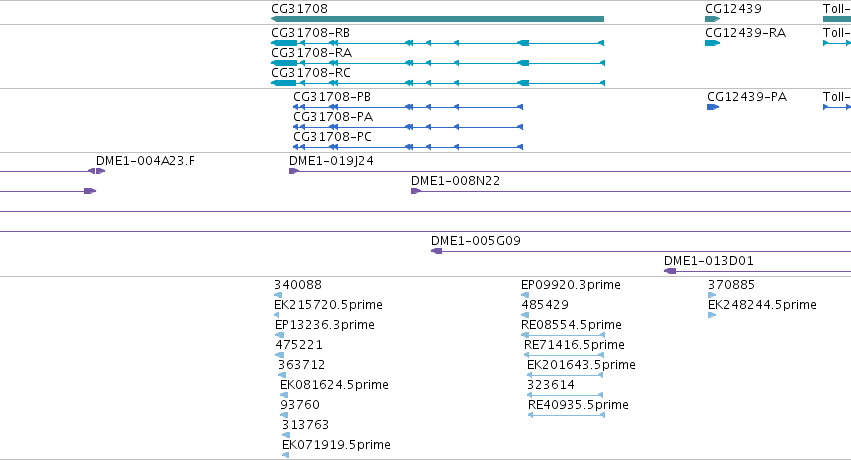Click the RE71416.5prime EST feature
851x460 pixels.
[x=564, y=355]
